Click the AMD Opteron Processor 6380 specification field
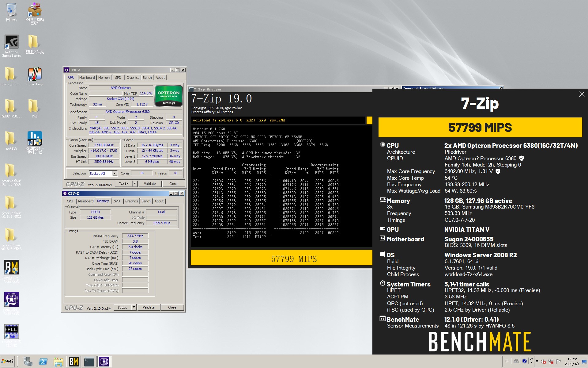 point(135,112)
